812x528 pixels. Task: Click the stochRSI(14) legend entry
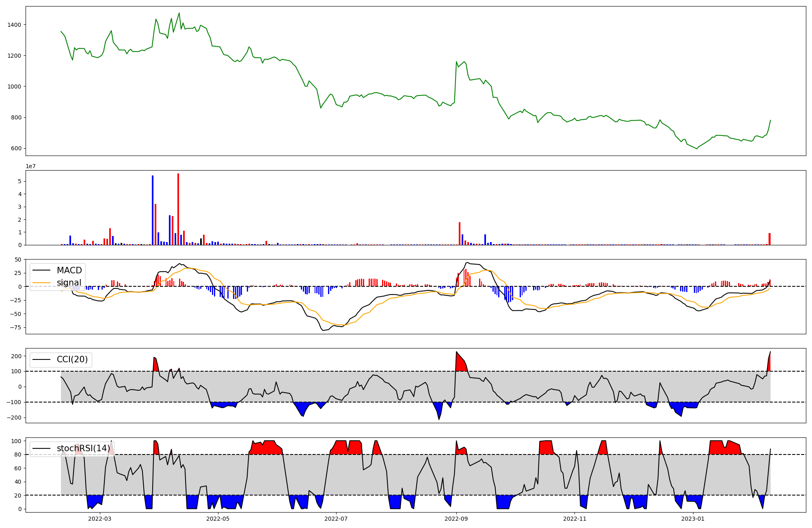pyautogui.click(x=83, y=448)
